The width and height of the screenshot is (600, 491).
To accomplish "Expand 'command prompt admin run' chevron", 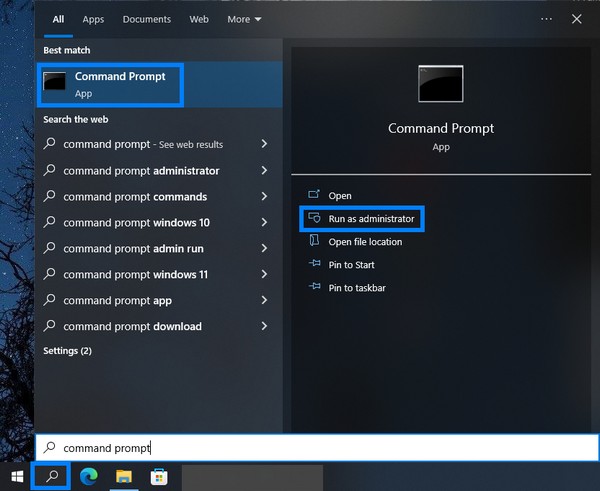I will click(x=264, y=248).
